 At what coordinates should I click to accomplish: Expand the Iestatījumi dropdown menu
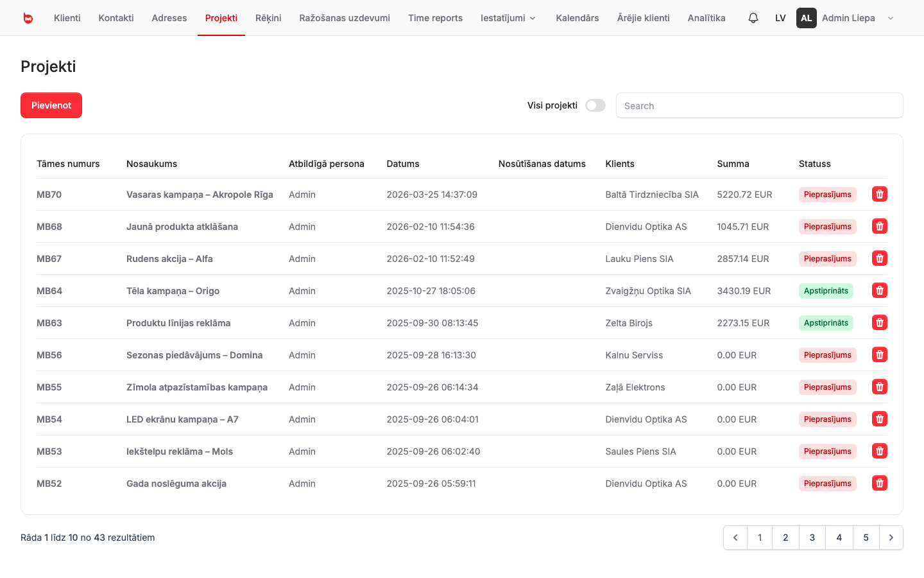[x=508, y=18]
